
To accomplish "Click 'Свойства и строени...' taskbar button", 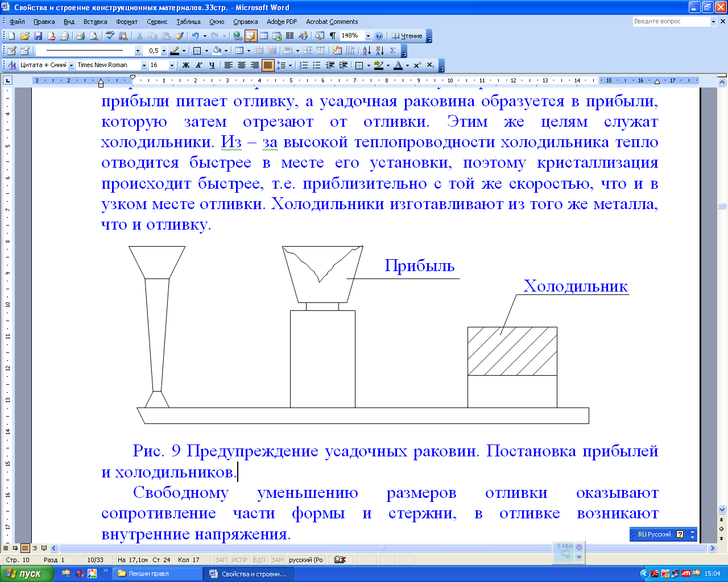I will (249, 573).
